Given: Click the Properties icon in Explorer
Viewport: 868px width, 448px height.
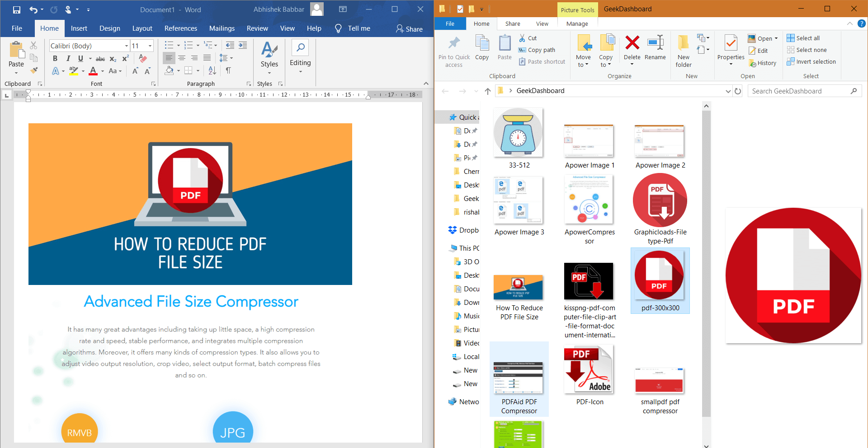Looking at the screenshot, I should 731,43.
